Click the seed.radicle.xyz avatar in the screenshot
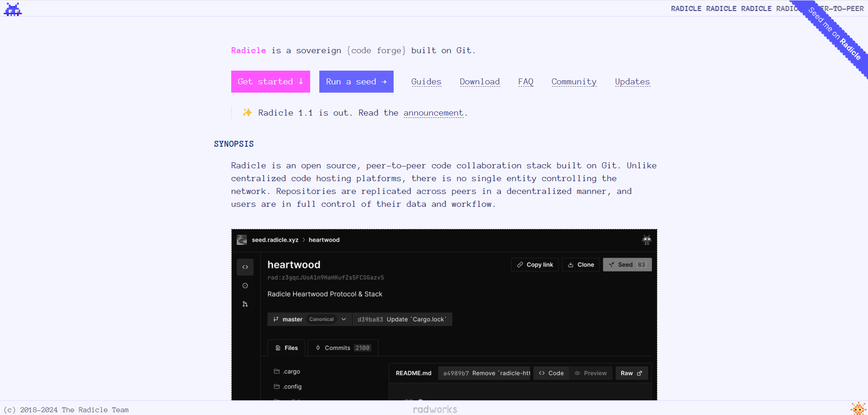This screenshot has width=868, height=415. (x=242, y=240)
